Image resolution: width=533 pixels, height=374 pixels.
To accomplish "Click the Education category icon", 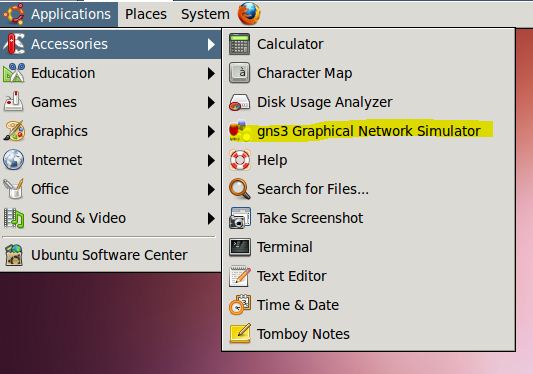I will click(x=14, y=73).
